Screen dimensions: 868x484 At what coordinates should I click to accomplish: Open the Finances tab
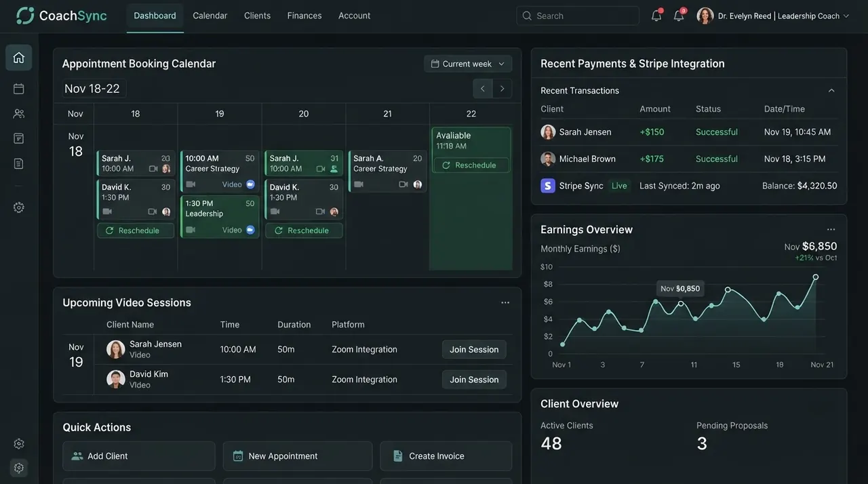click(304, 16)
